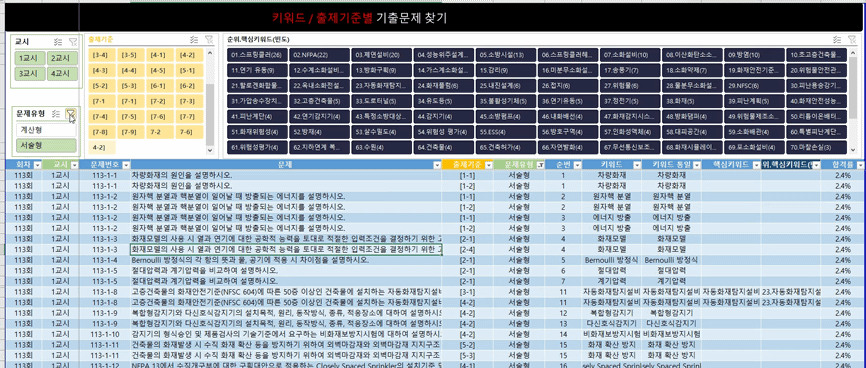The width and height of the screenshot is (866, 368).
Task: Filter by keyword 02.NFPA(22)
Action: click(319, 55)
